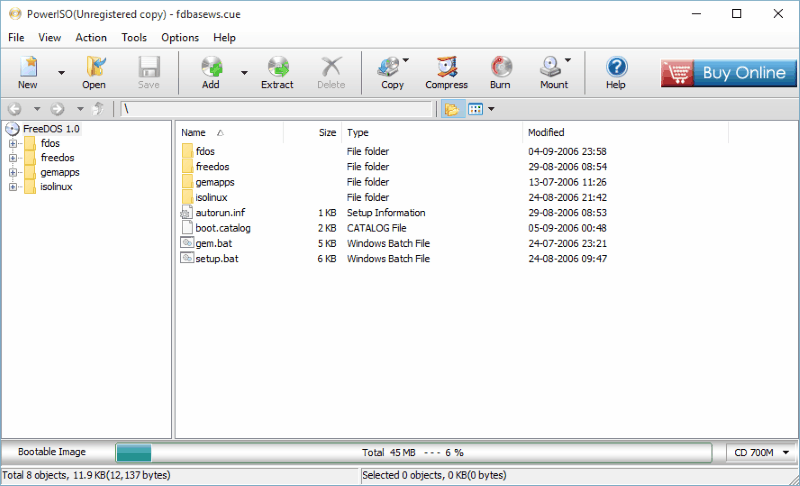The image size is (800, 486).
Task: Open the Help menu
Action: [x=224, y=38]
